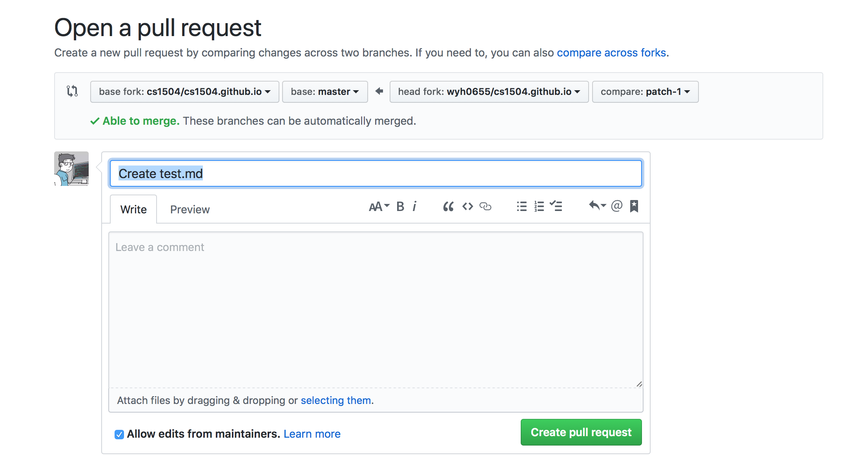This screenshot has width=868, height=473.
Task: Open the header text size dropdown
Action: coord(379,206)
